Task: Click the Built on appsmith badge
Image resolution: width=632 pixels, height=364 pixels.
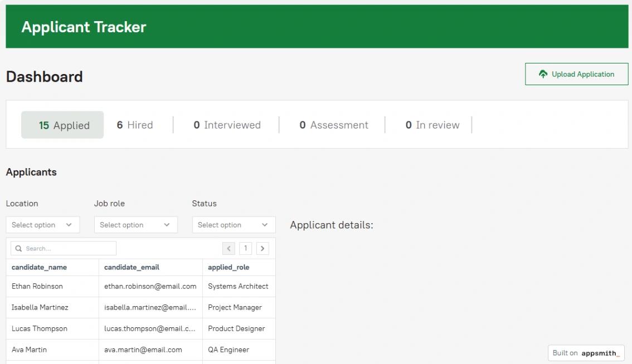Action: pyautogui.click(x=586, y=353)
